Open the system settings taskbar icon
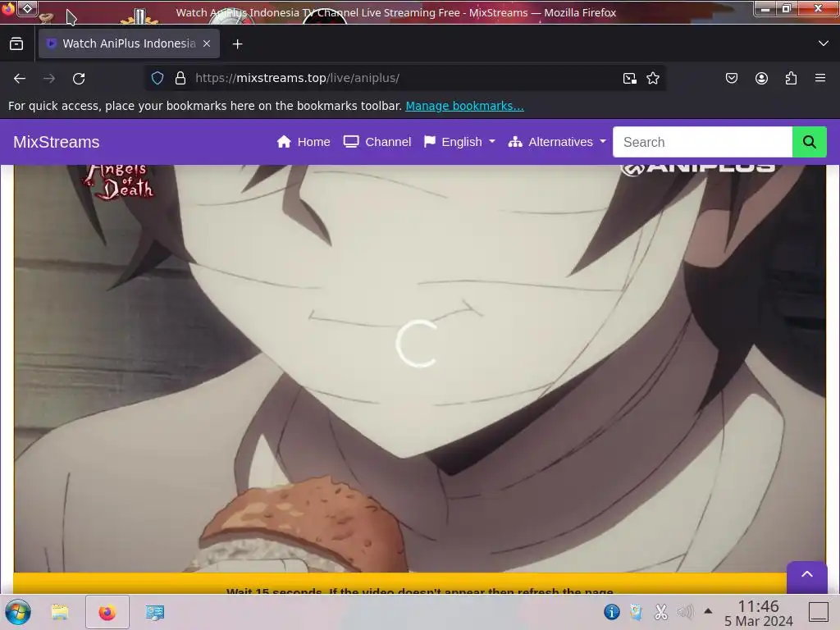This screenshot has height=630, width=840. coord(155,612)
